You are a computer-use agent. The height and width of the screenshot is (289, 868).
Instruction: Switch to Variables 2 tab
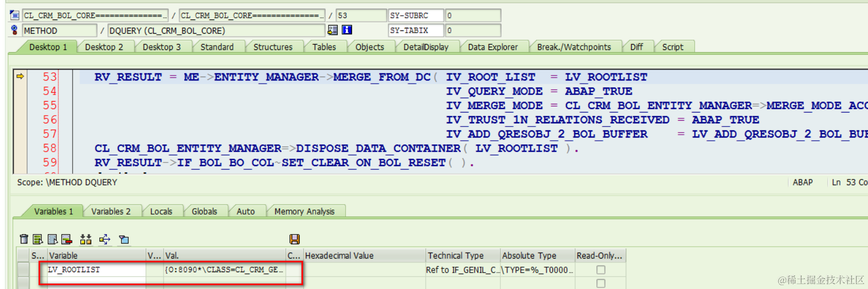point(111,211)
